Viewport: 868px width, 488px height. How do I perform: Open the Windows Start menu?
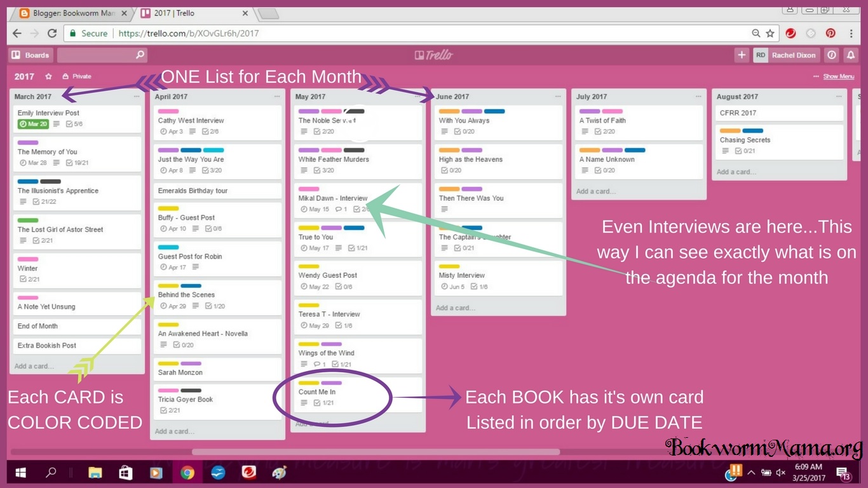click(21, 473)
